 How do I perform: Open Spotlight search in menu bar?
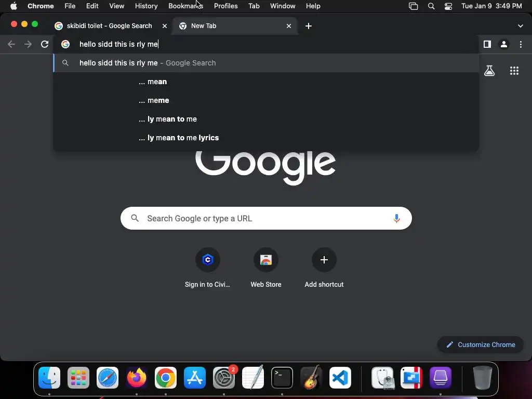coord(431,6)
